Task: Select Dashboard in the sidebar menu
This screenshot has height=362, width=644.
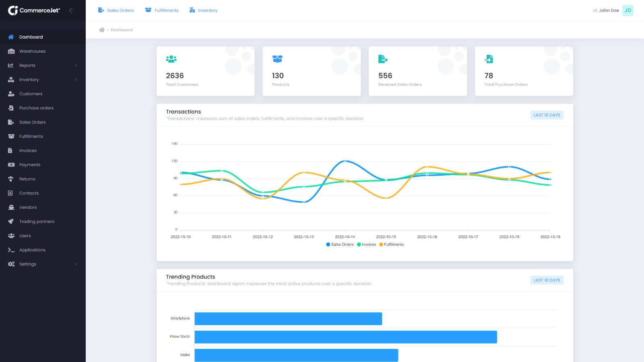Action: tap(31, 37)
